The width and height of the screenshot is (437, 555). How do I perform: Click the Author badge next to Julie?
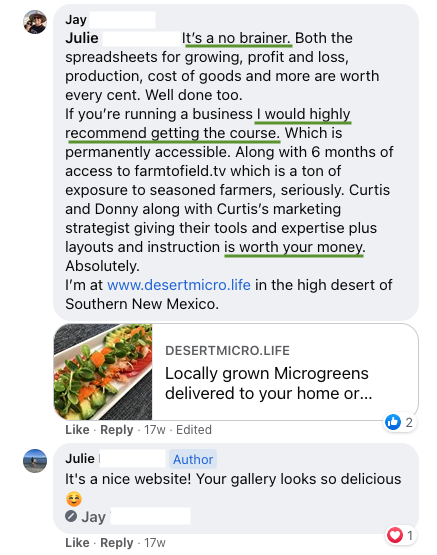click(193, 459)
